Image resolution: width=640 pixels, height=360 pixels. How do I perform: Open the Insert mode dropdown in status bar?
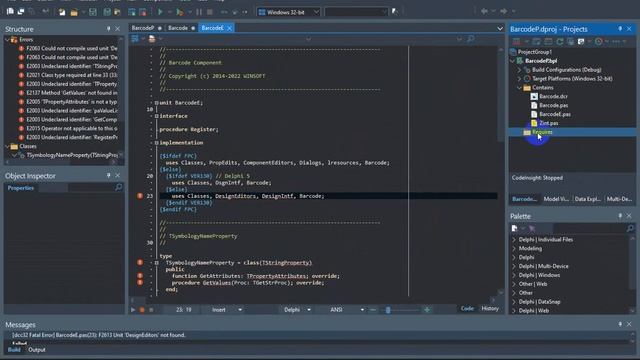(240, 310)
